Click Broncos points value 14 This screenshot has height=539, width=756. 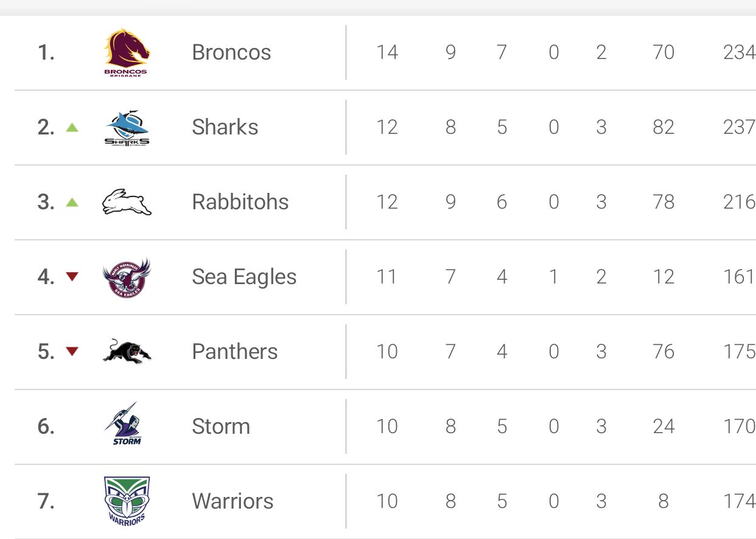(x=387, y=52)
